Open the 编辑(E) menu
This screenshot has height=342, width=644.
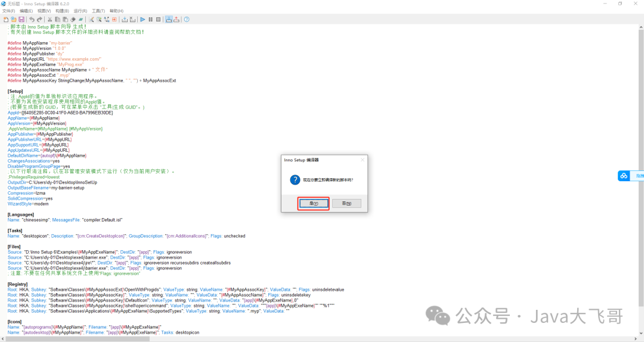[26, 11]
